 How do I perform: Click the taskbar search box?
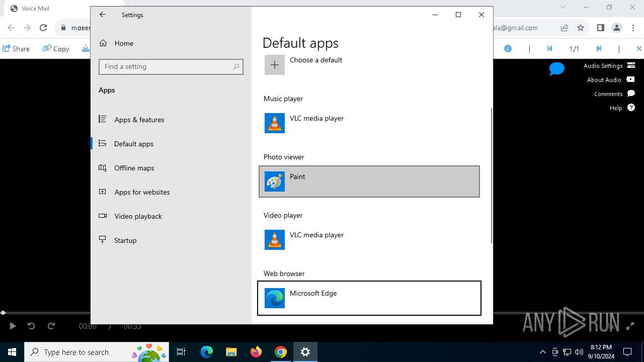pyautogui.click(x=97, y=352)
